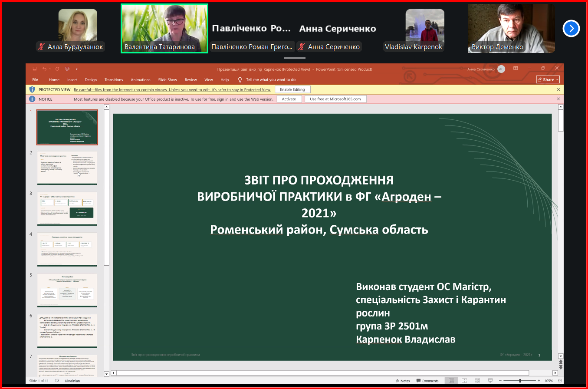
Task: Switch to Slide Sorter view icon
Action: pos(464,381)
